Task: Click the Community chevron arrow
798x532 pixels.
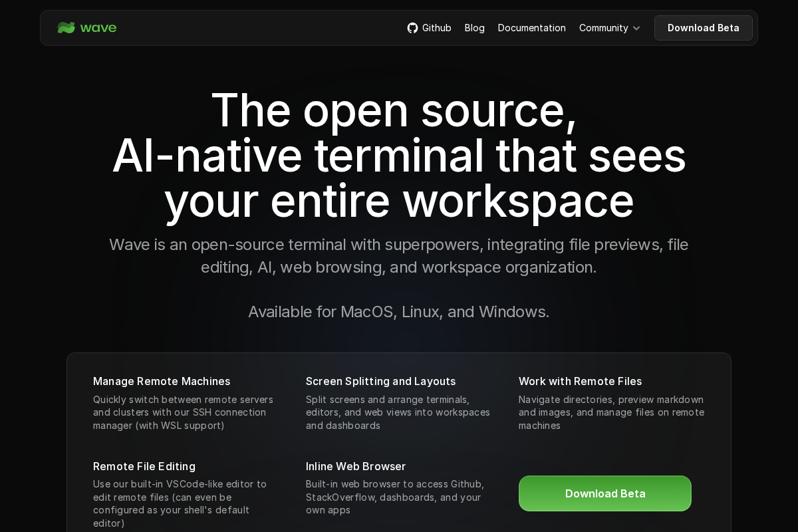Action: pyautogui.click(x=636, y=29)
